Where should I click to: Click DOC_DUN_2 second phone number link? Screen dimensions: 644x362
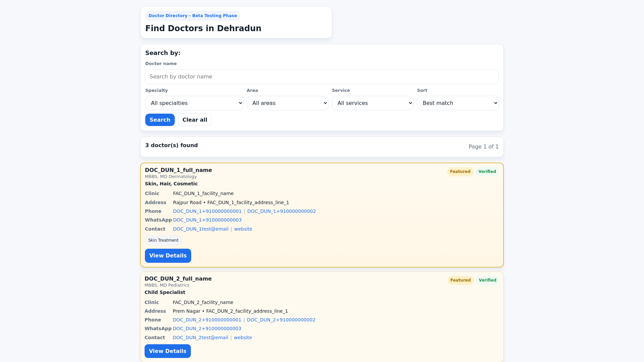281,320
